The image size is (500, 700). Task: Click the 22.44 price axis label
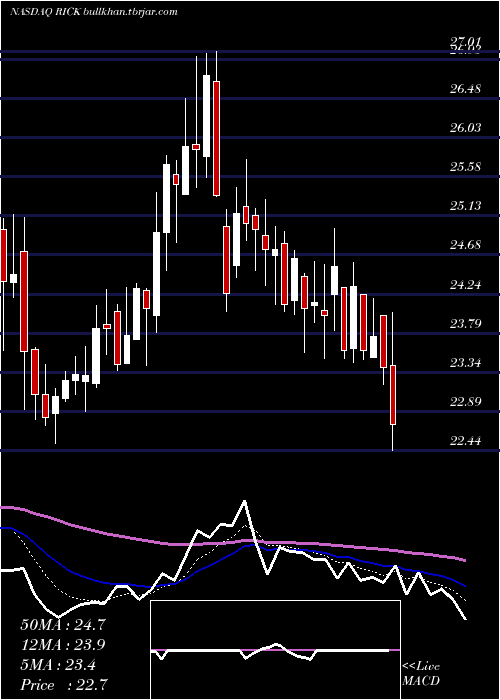[x=465, y=441]
